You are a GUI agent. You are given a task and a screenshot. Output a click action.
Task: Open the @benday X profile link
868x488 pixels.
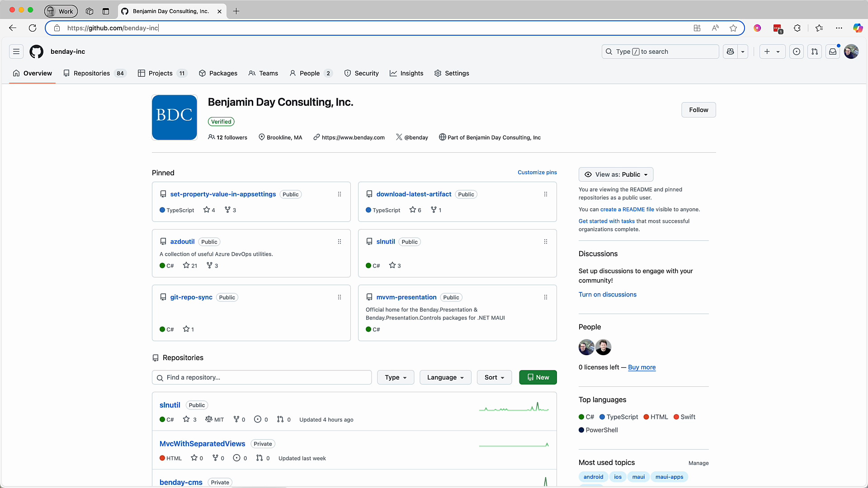(416, 137)
